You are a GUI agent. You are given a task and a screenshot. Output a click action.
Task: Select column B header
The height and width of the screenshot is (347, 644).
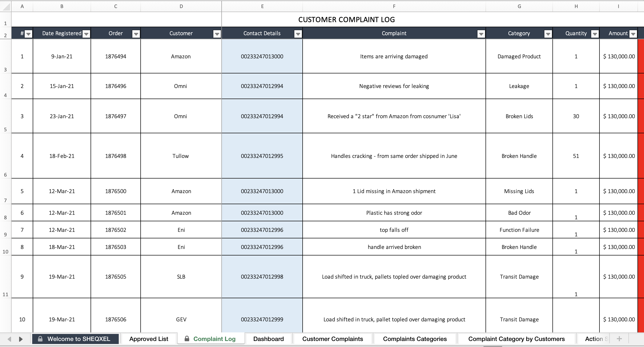point(62,6)
